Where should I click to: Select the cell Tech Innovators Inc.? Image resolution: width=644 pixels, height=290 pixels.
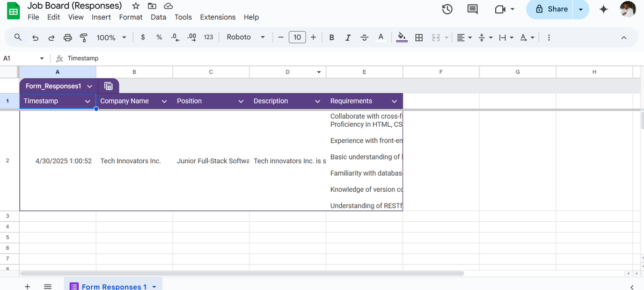click(134, 161)
